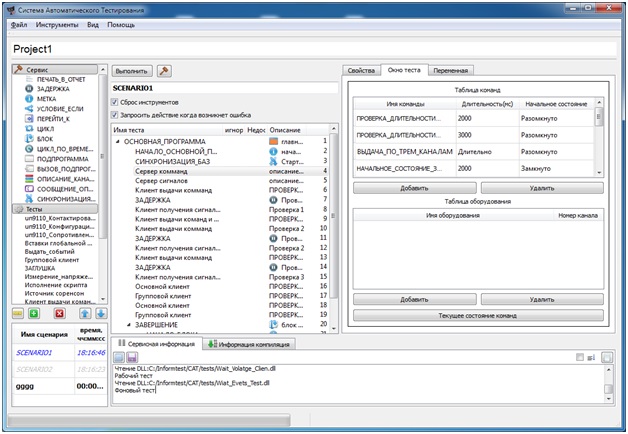The image size is (628, 434).
Task: Click the block icon in the ЗАВЕРШЕНИЕ row
Action: pyautogui.click(x=274, y=325)
